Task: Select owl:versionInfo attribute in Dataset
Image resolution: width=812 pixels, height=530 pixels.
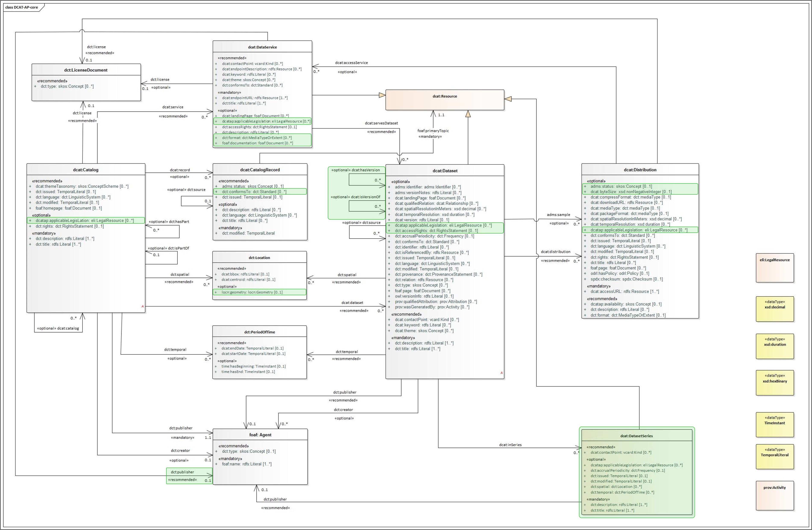Action: 424,296
